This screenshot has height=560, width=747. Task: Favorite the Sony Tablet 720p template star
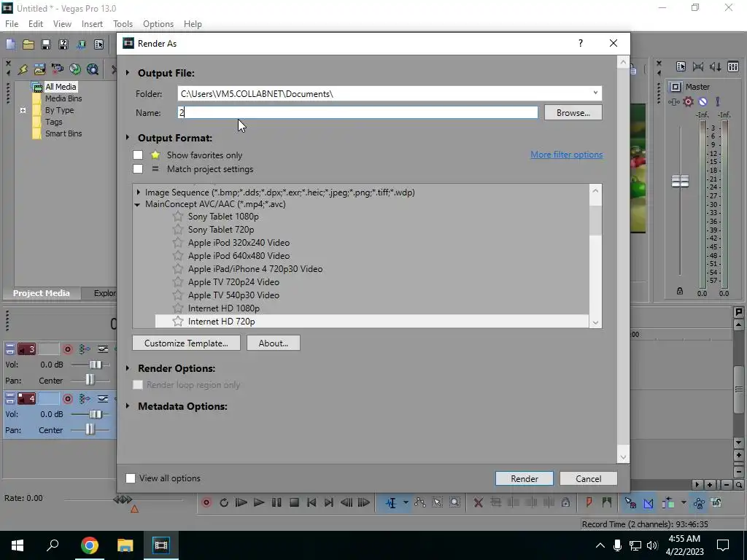[x=178, y=230]
